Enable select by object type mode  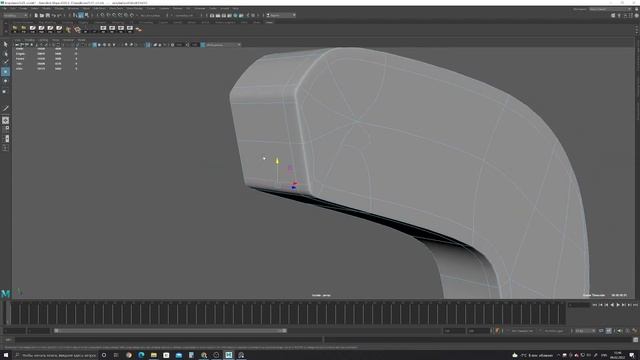click(81, 16)
